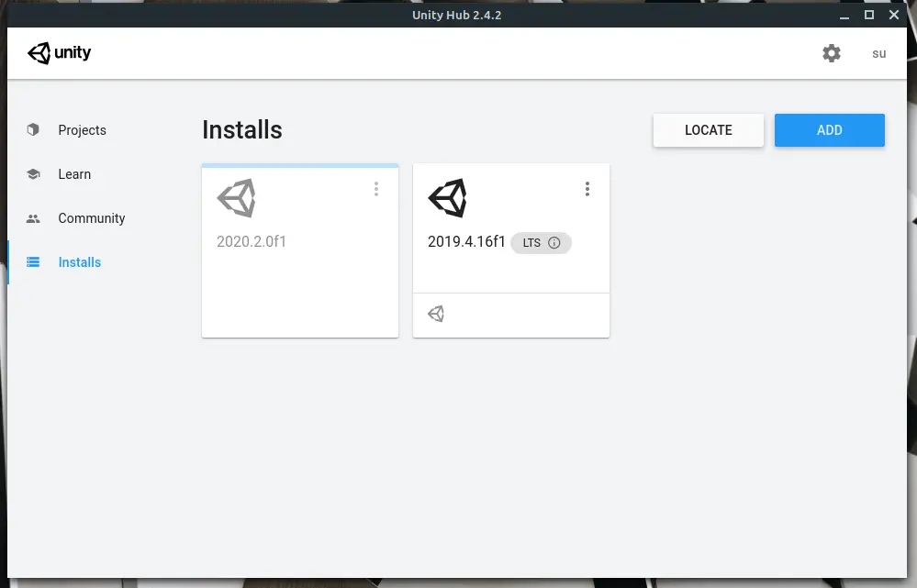Image resolution: width=917 pixels, height=588 pixels.
Task: Click the Unity logo in header
Action: pyautogui.click(x=59, y=53)
